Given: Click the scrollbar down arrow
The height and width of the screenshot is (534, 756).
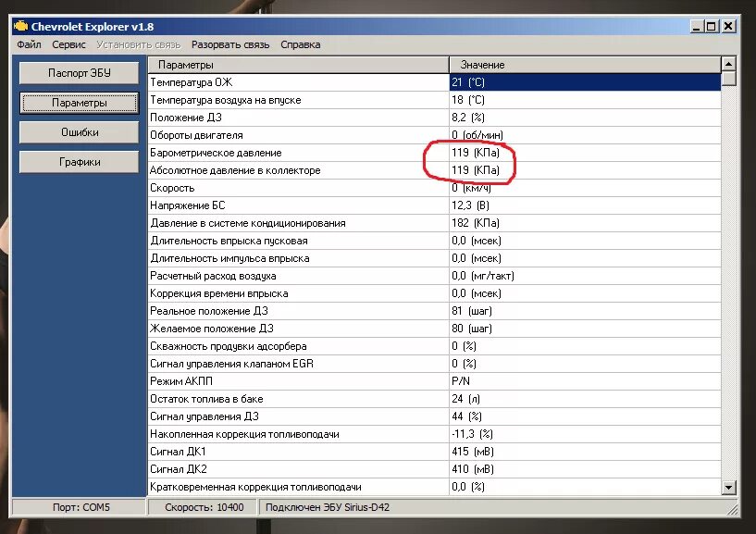Looking at the screenshot, I should pyautogui.click(x=728, y=487).
